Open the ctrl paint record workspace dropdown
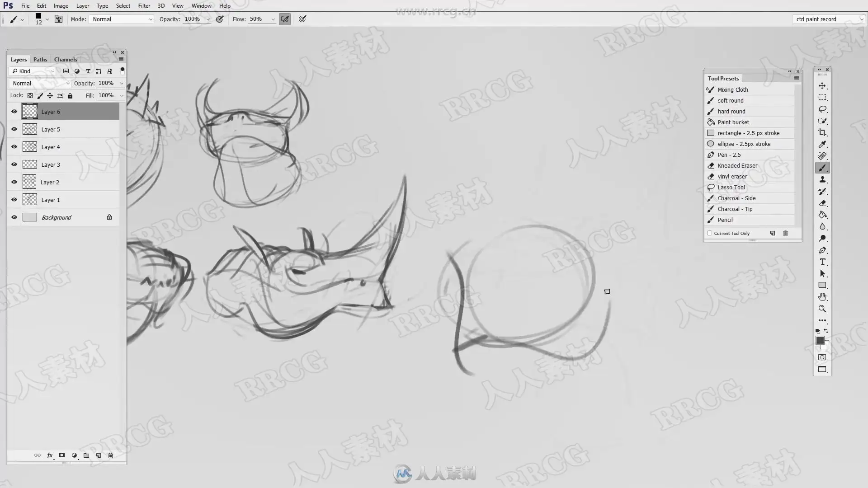This screenshot has width=868, height=488. pos(829,19)
